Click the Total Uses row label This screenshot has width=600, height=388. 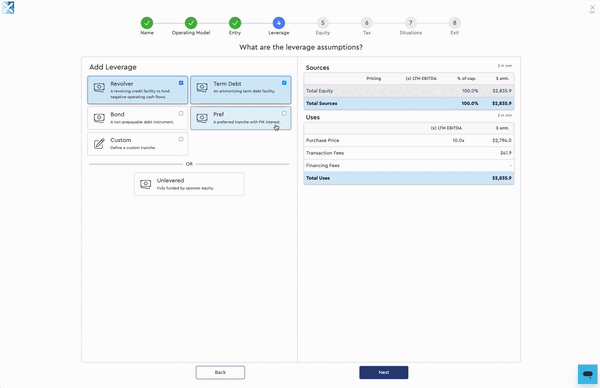(x=318, y=178)
